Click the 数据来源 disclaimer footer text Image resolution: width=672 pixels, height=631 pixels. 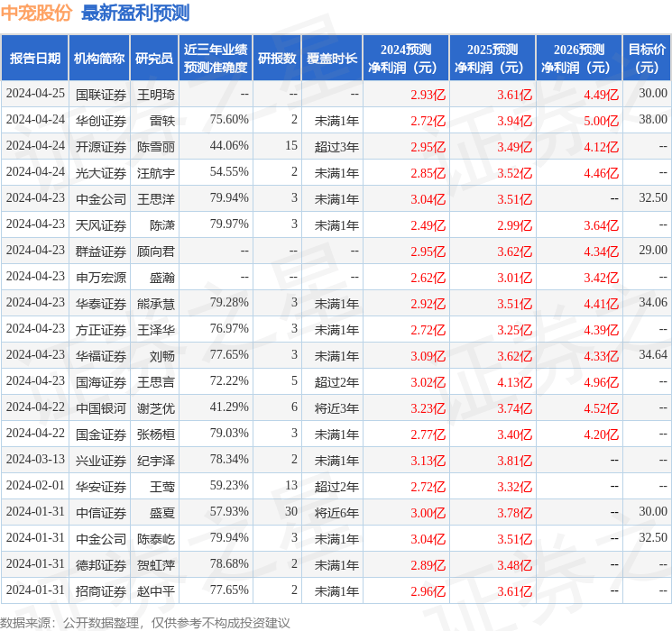(145, 623)
